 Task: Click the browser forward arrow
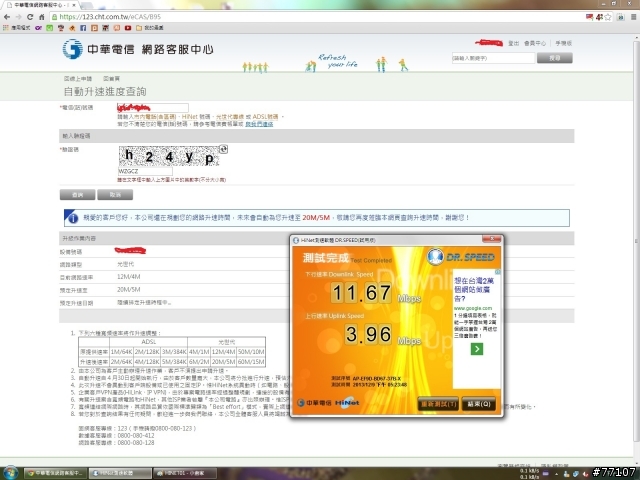18,17
